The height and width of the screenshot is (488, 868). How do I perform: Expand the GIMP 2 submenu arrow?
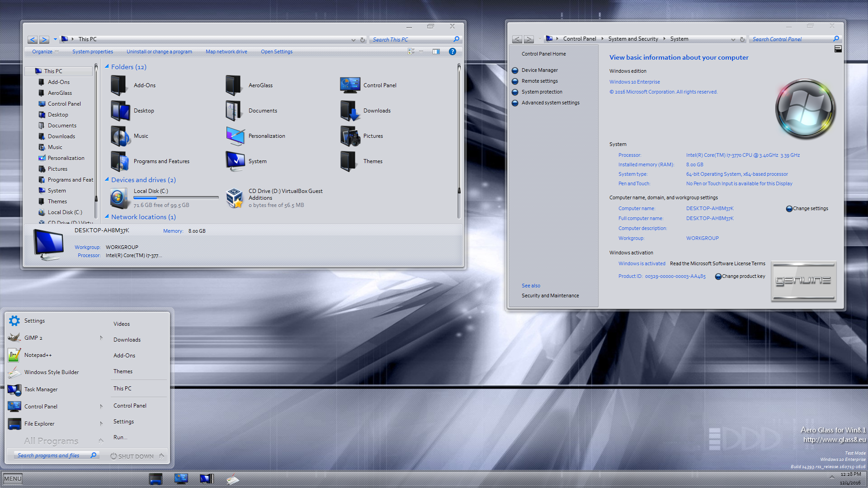pos(101,338)
